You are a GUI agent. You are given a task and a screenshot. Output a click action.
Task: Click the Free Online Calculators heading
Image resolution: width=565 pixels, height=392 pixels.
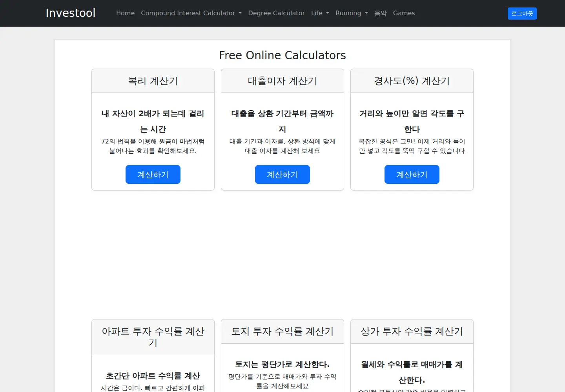pyautogui.click(x=282, y=55)
